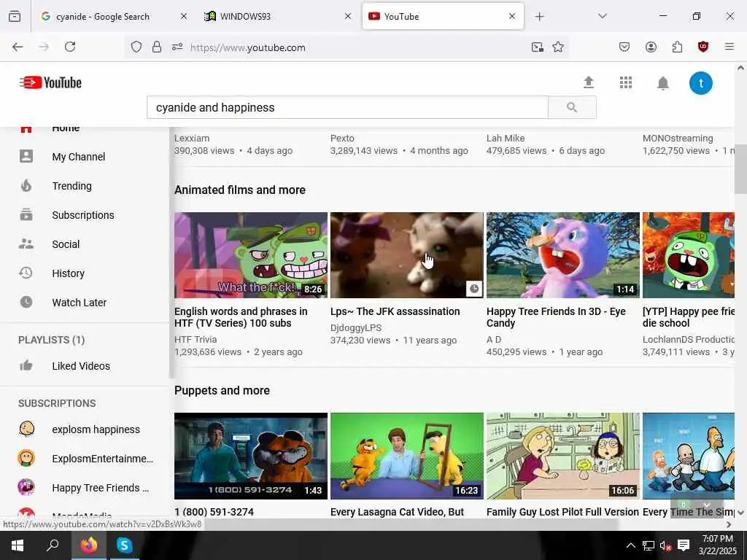
Task: Open the YouTube apps grid icon
Action: (625, 82)
